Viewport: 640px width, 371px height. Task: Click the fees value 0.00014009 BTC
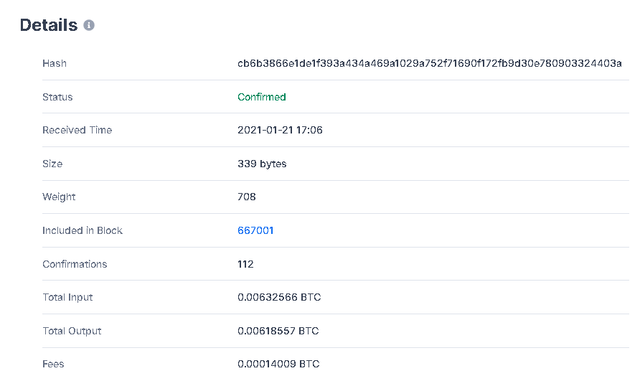point(278,364)
